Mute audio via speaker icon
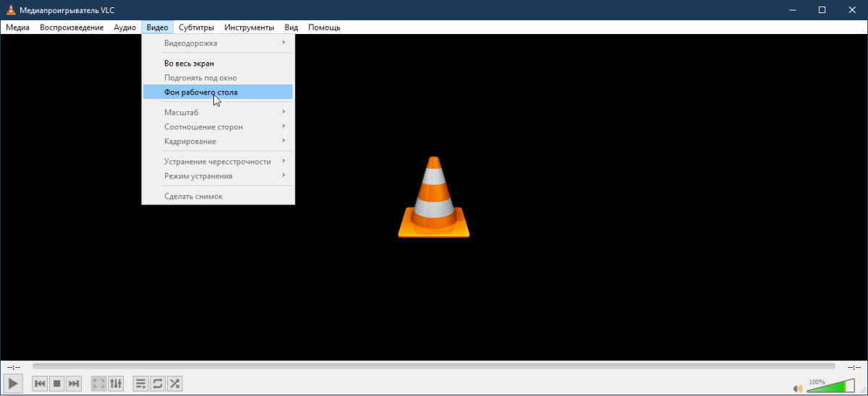The image size is (868, 396). click(798, 387)
